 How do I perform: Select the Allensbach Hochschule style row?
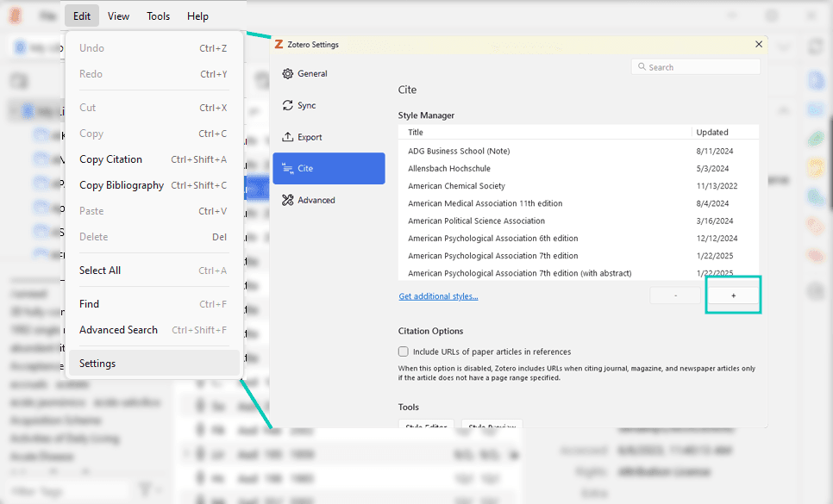point(579,169)
